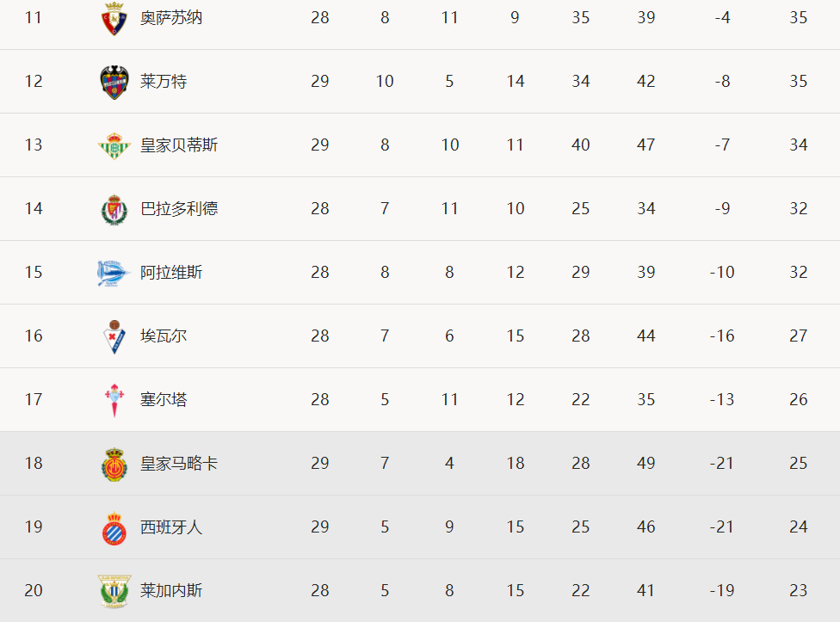Click the Espanyol round crest

pos(114,527)
